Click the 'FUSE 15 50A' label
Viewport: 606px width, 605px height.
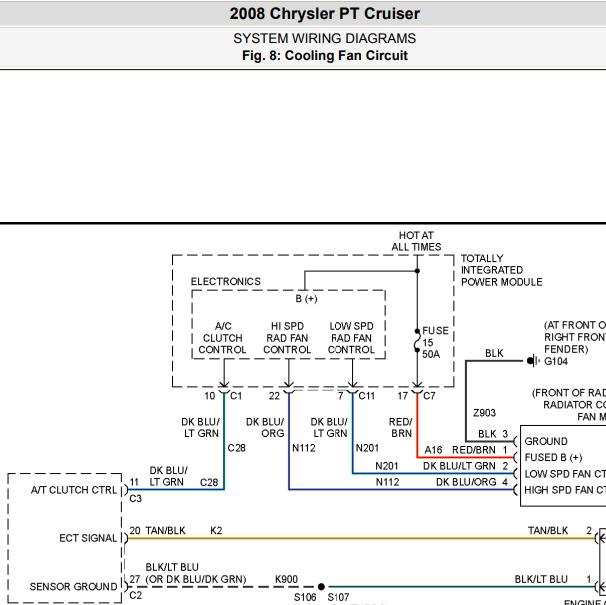click(435, 342)
